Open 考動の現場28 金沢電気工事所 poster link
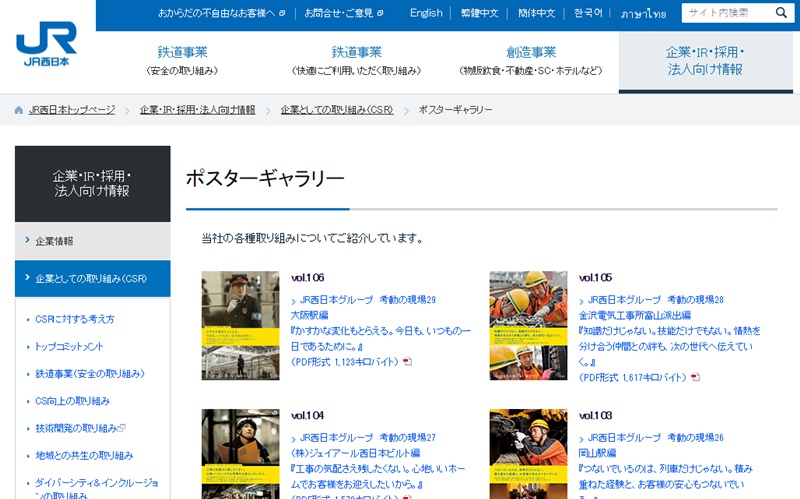Screen dimensions: 800x499 click(x=669, y=338)
